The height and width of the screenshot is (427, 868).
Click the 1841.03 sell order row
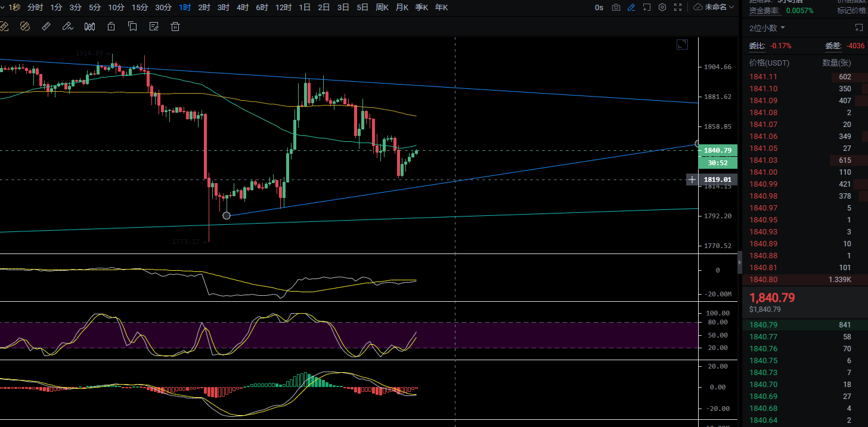(x=805, y=160)
